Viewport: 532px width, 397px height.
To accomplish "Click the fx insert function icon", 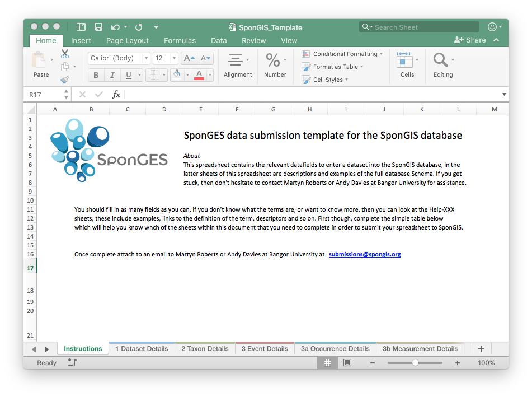I will (x=116, y=94).
